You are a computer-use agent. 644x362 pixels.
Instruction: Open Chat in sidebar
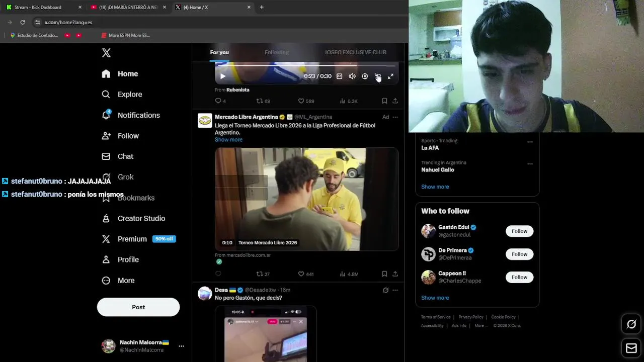click(118, 156)
